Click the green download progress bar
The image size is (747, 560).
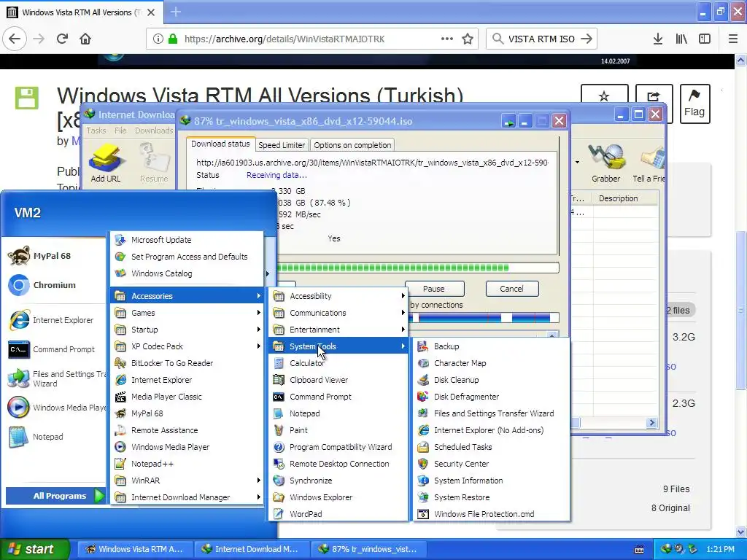click(418, 268)
